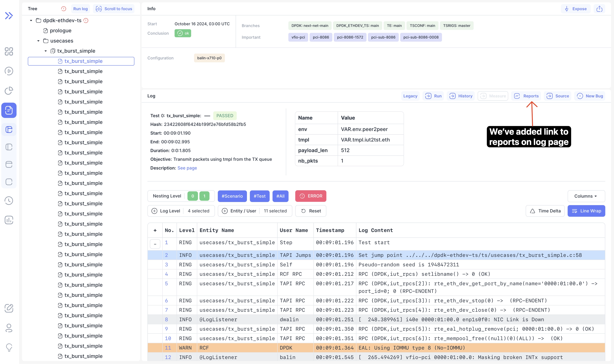
Task: Toggle Line Wrap on the log table
Action: pos(586,211)
